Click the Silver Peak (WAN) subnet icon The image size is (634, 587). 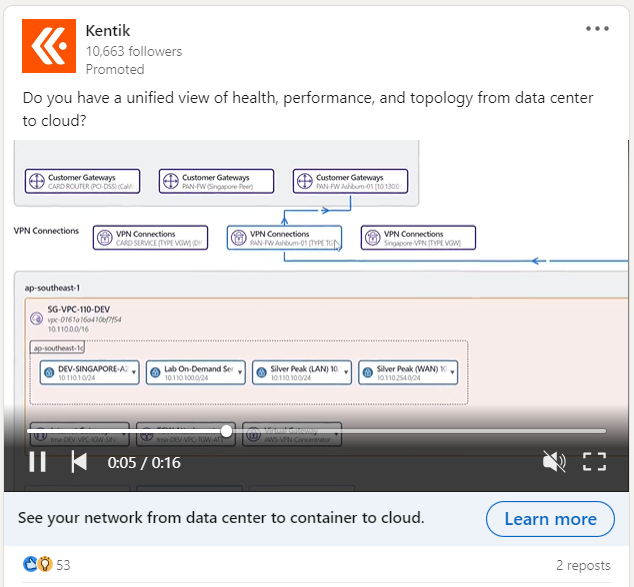[368, 372]
